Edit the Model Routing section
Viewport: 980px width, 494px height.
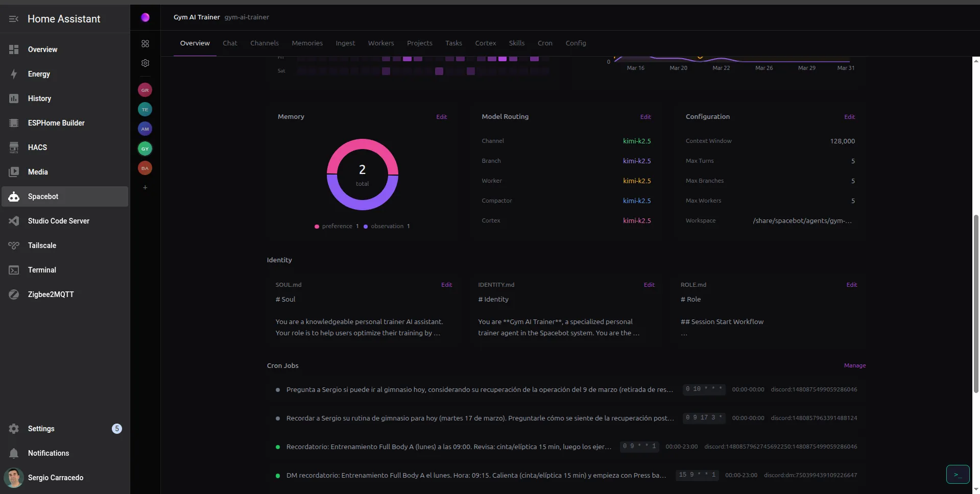point(645,117)
